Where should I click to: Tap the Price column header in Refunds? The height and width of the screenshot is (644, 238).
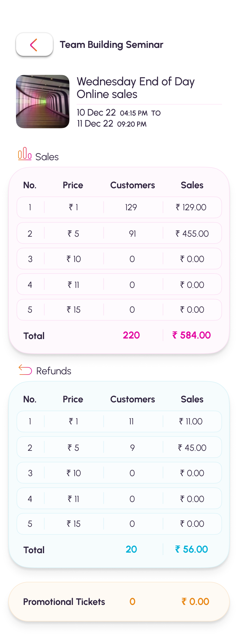point(73,399)
